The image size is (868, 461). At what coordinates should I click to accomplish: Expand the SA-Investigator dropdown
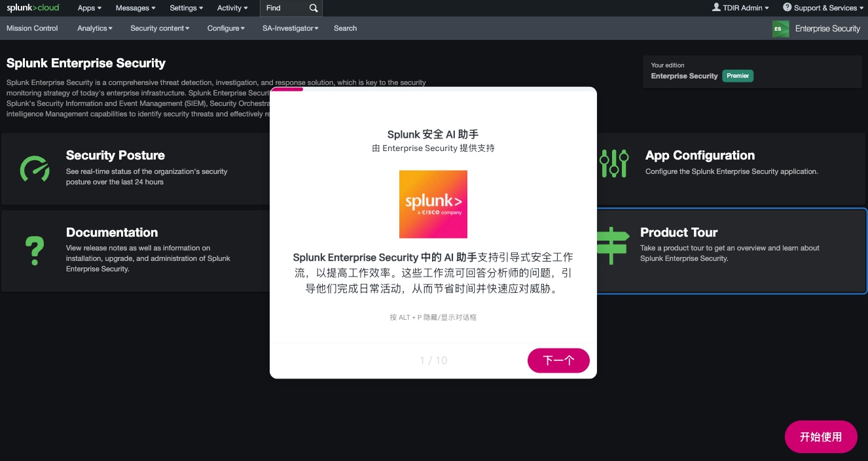[291, 28]
